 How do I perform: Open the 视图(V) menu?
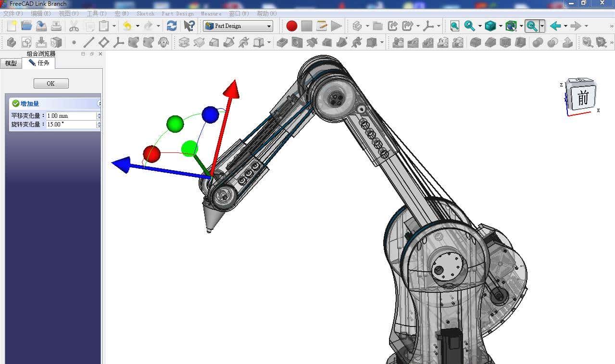pyautogui.click(x=69, y=13)
